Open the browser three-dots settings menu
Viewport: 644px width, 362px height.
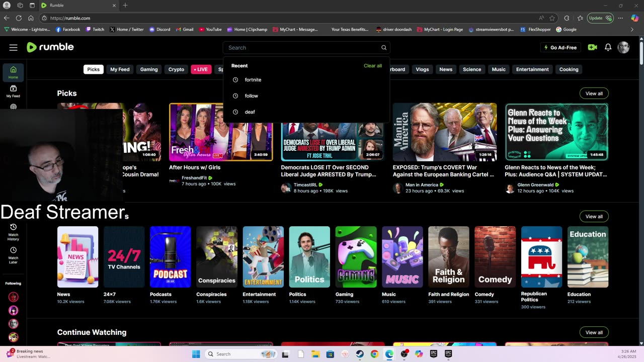pos(620,18)
